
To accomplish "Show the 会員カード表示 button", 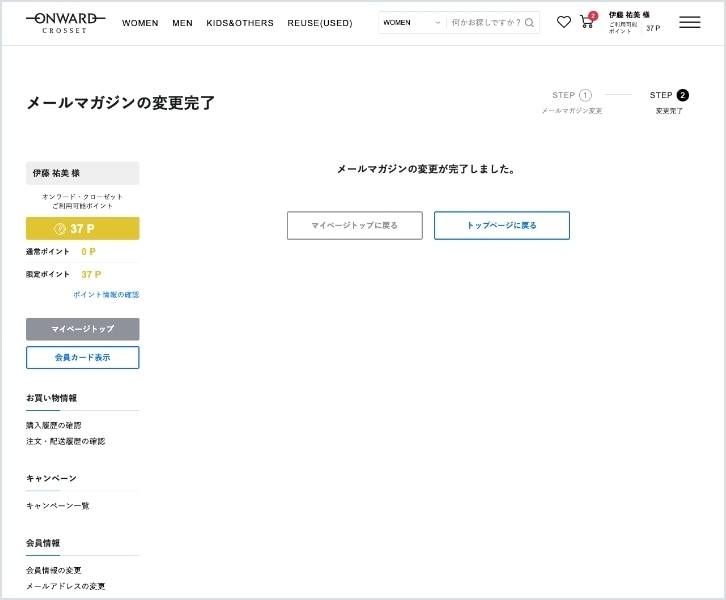I will click(x=83, y=357).
